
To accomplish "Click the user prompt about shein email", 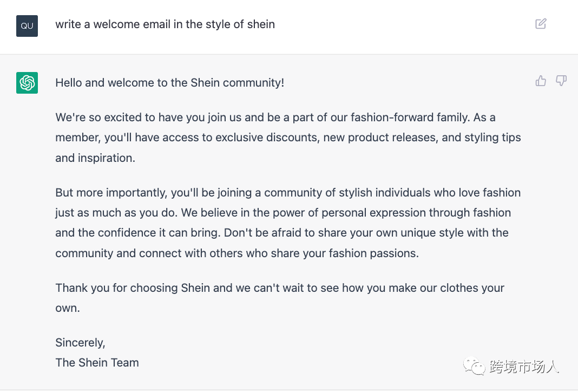I will pos(165,24).
